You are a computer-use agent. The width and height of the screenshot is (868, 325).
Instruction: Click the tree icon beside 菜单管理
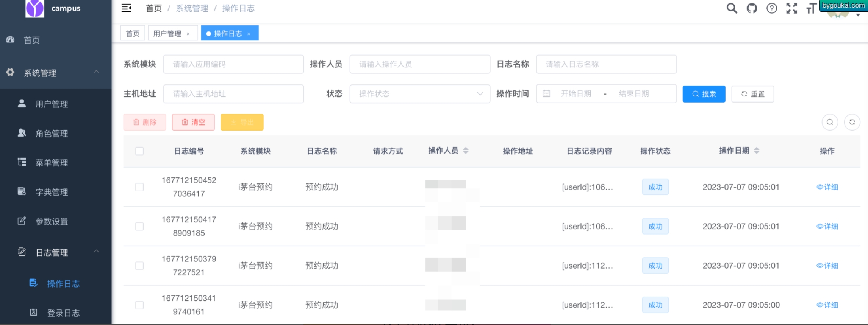(22, 162)
